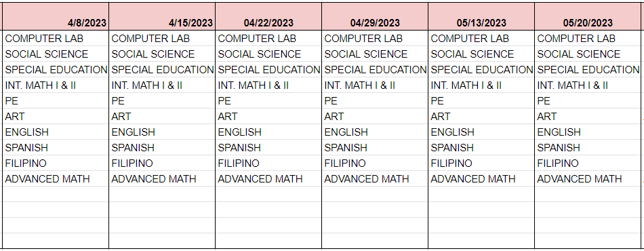Viewport: 644px width, 251px height.
Task: Select the 4/15/2023 date header cell
Action: 162,16
